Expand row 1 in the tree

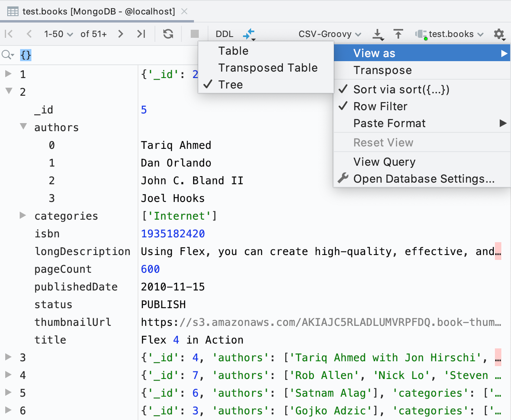click(x=8, y=74)
